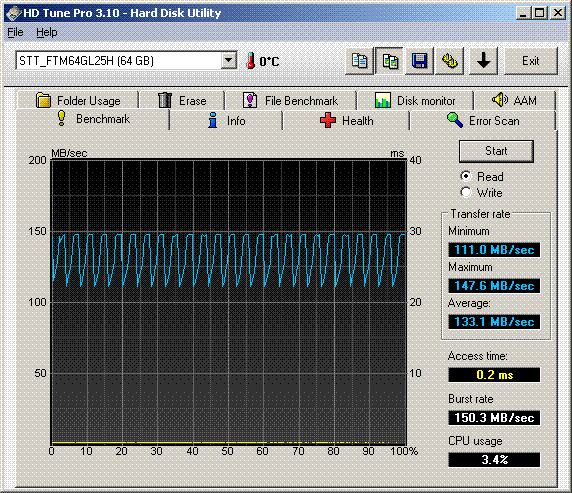Image resolution: width=572 pixels, height=493 pixels.
Task: Open options via the gears icon
Action: [x=449, y=61]
